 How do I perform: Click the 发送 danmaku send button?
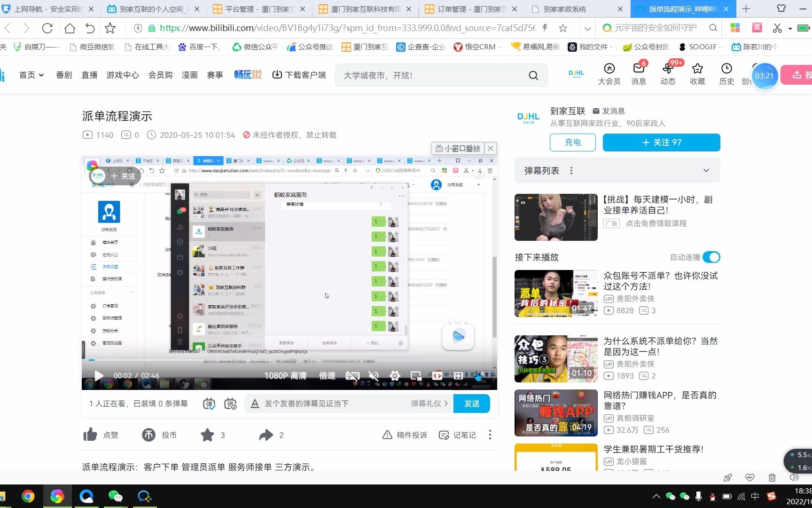pos(472,404)
